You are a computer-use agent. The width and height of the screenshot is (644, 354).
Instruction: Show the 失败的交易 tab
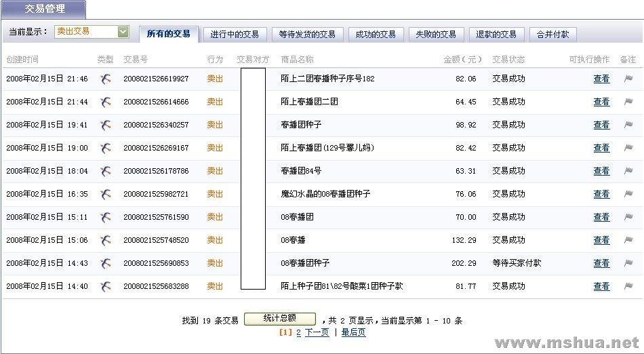click(x=435, y=34)
